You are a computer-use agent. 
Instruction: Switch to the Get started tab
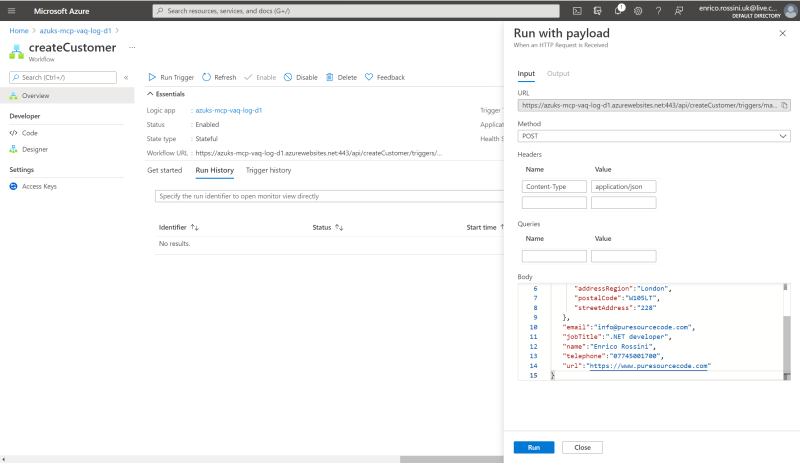164,170
